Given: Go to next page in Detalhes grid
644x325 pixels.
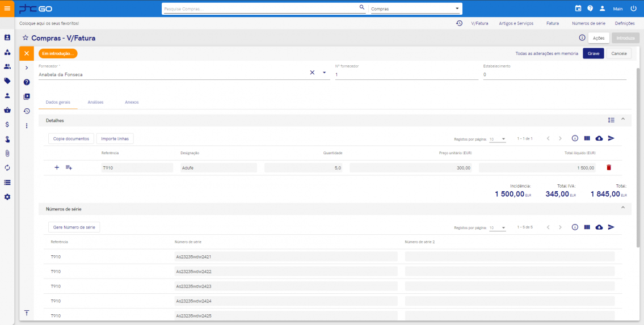Looking at the screenshot, I should tap(560, 138).
